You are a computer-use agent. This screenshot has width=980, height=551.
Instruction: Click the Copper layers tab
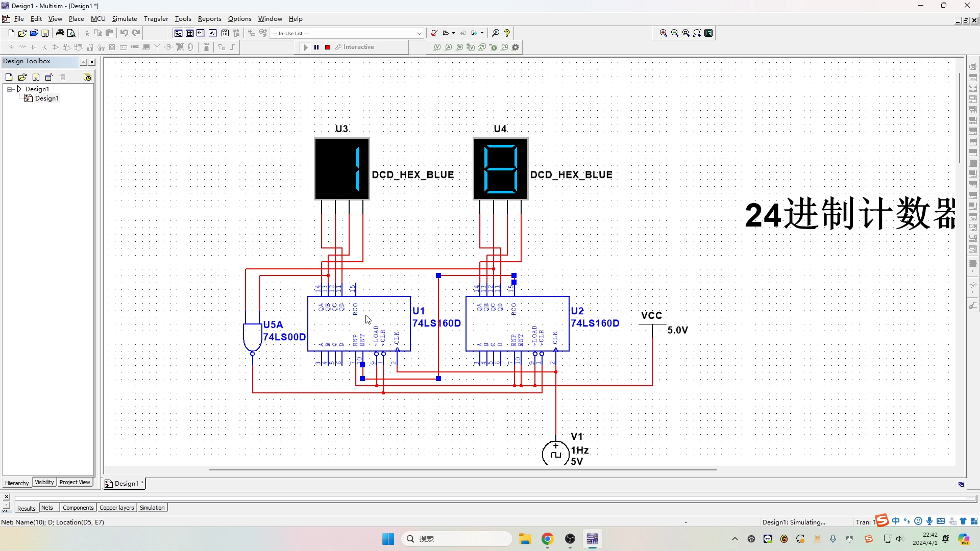116,508
